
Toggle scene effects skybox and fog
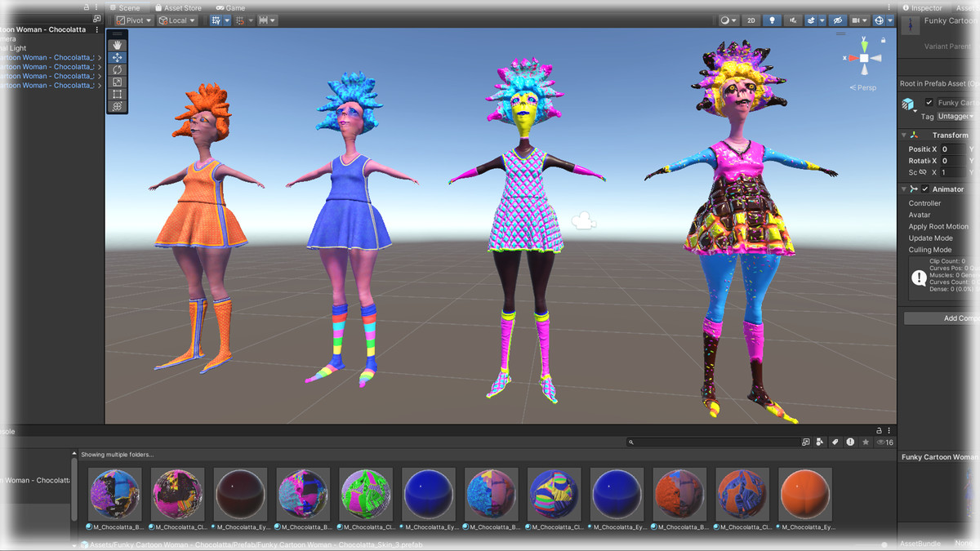coord(812,20)
